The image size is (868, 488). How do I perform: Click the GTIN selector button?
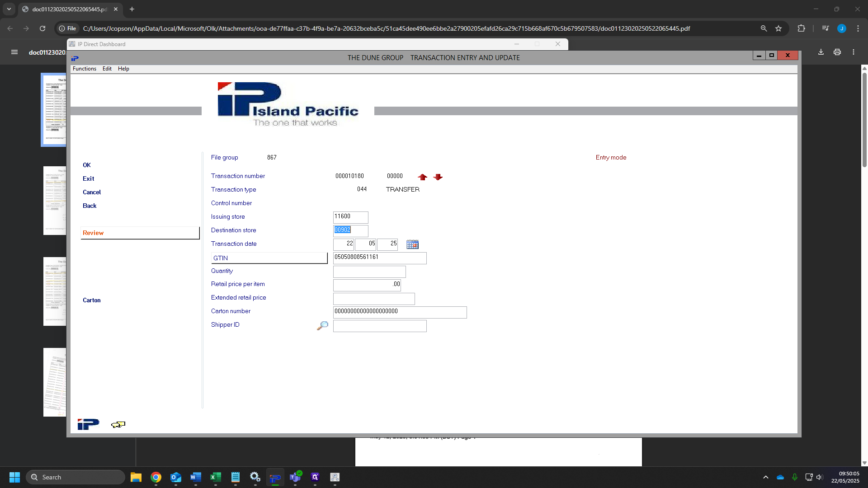269,258
